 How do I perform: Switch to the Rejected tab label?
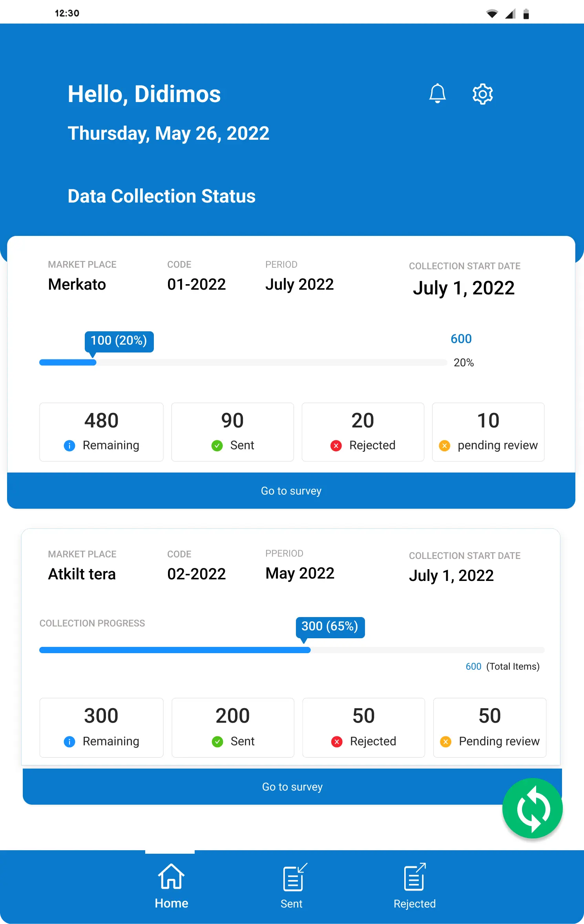[414, 904]
